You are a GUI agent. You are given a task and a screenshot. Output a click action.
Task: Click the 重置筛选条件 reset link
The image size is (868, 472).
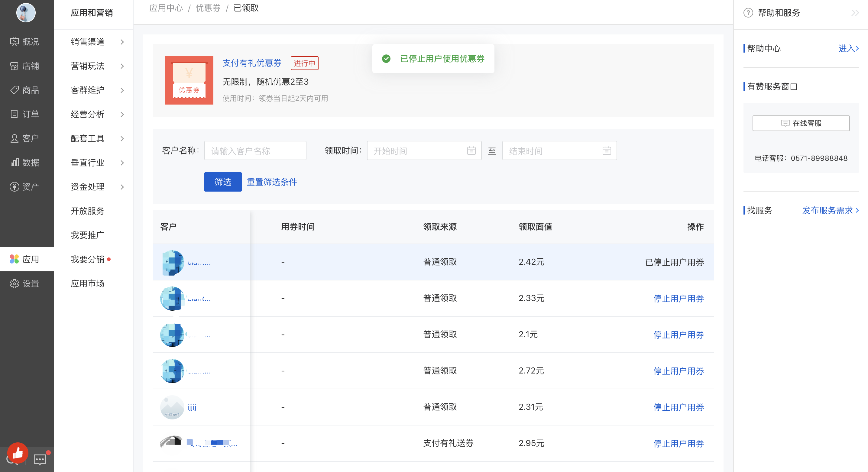(272, 182)
